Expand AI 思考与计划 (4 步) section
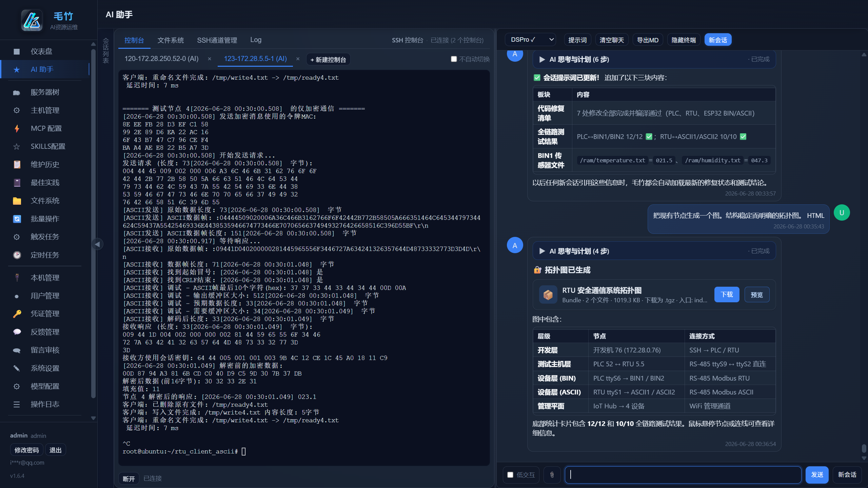Image resolution: width=868 pixels, height=488 pixels. pos(654,251)
